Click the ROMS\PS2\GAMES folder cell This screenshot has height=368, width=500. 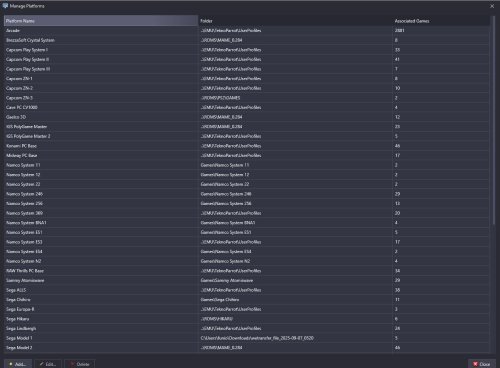point(295,98)
